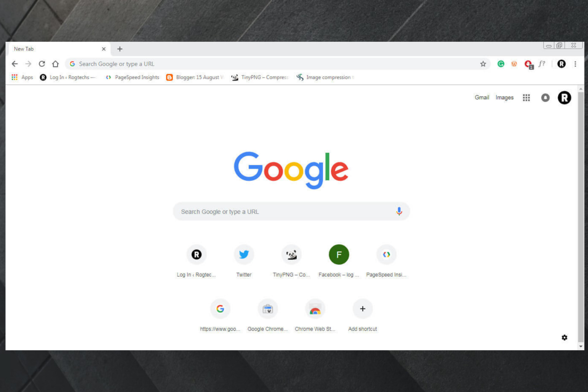Open the New Tab tab label

coord(24,49)
